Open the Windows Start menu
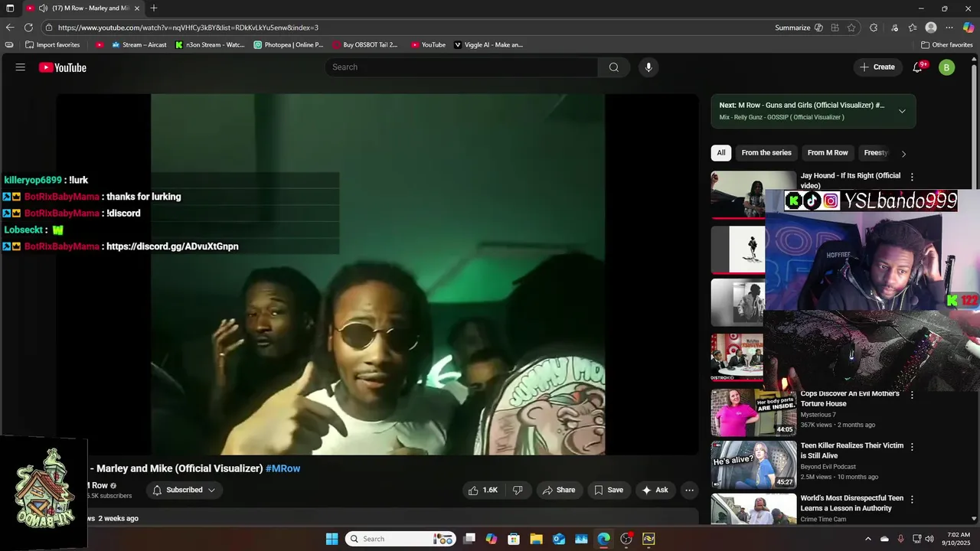Screen dimensions: 980x551 [x=332, y=539]
